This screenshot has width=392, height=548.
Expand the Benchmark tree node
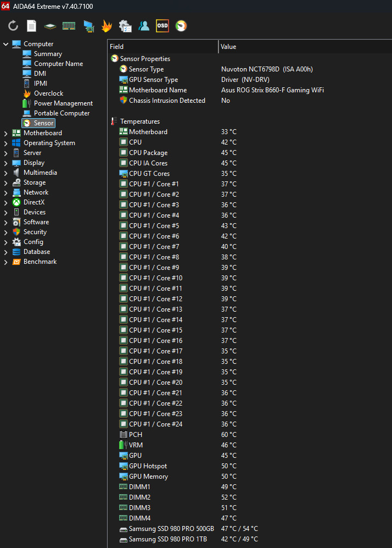(x=5, y=262)
